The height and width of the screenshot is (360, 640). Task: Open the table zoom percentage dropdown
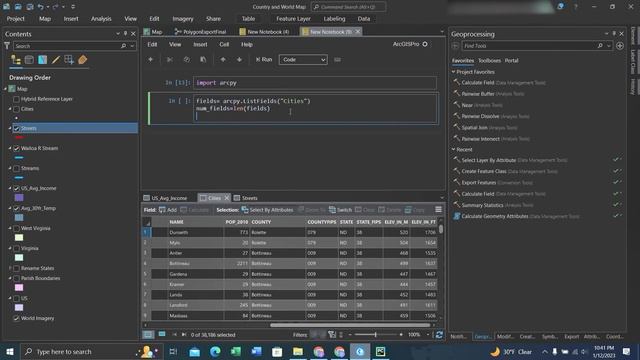point(428,335)
